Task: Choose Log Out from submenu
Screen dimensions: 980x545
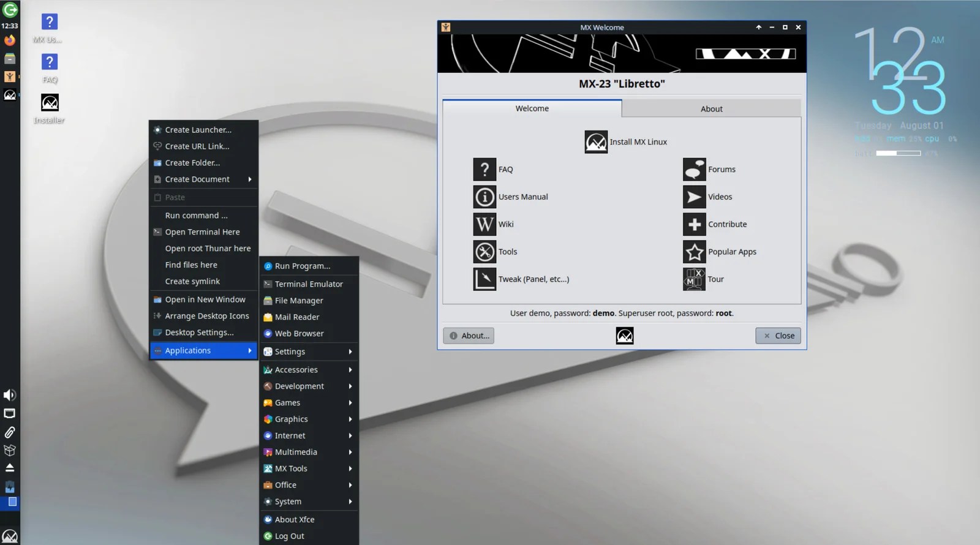Action: (309, 536)
